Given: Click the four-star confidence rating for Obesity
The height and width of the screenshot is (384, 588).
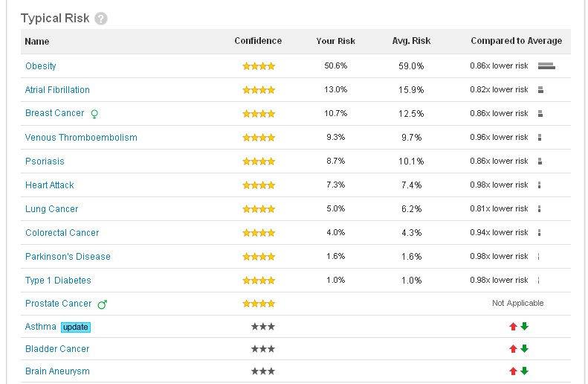Looking at the screenshot, I should pyautogui.click(x=259, y=66).
